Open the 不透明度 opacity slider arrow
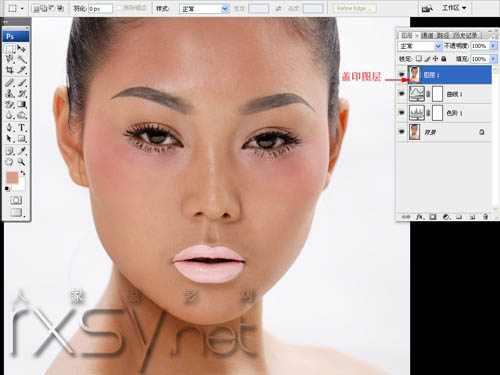Viewport: 500px width, 375px height. (493, 46)
